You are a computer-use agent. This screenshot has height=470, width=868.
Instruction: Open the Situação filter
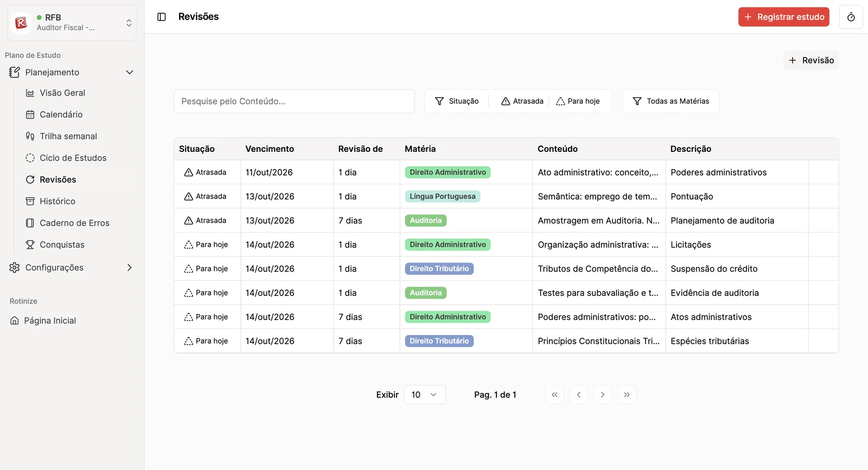click(457, 101)
